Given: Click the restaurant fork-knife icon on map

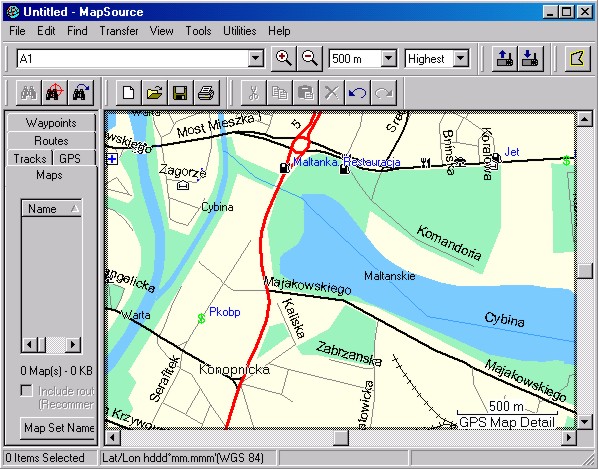Looking at the screenshot, I should pos(425,163).
